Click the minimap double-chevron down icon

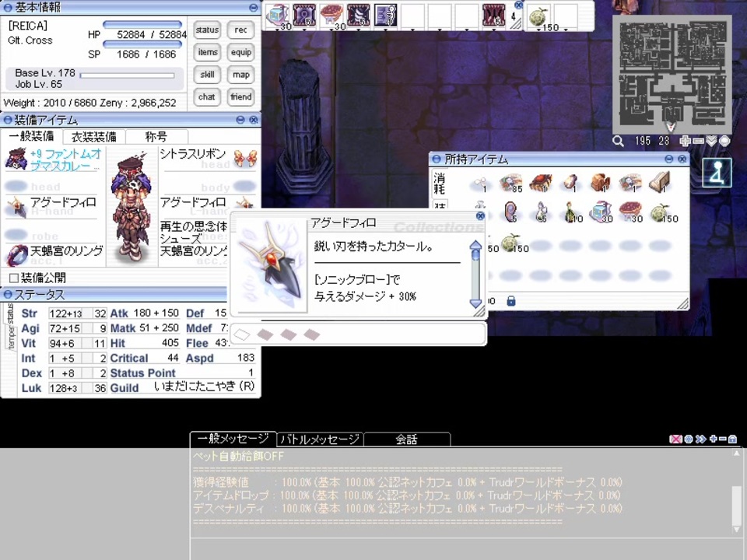coord(711,141)
